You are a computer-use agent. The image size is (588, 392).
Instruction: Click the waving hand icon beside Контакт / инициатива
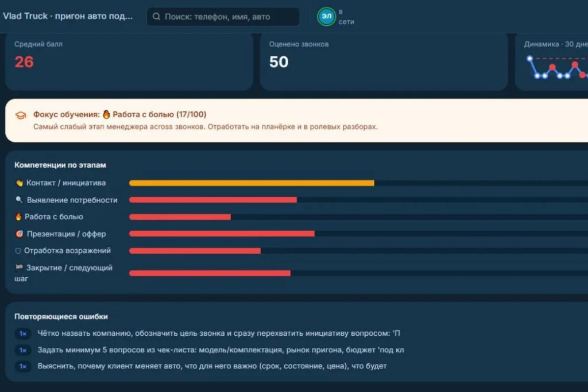pyautogui.click(x=19, y=183)
